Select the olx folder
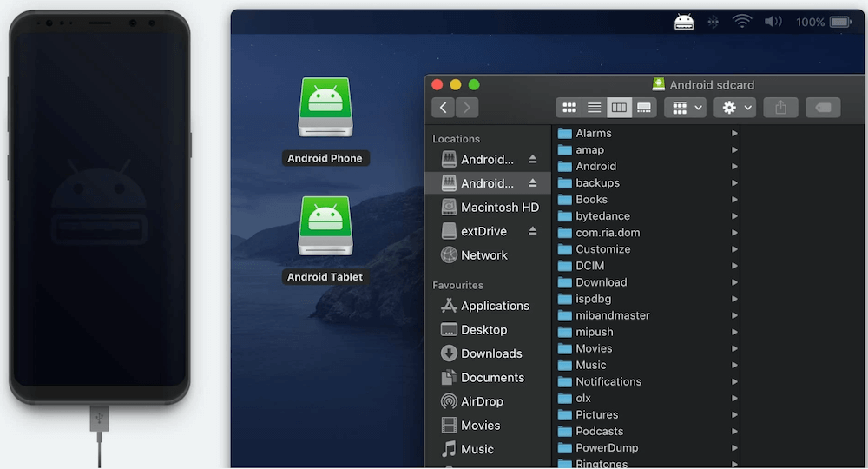 647,398
